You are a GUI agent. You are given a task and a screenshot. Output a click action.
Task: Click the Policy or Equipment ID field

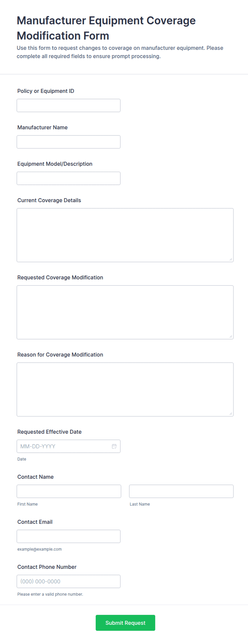click(x=69, y=106)
